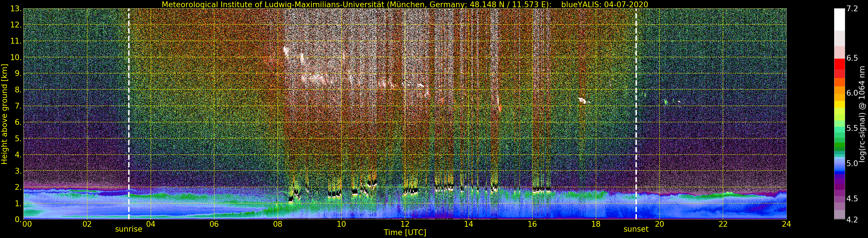Click the time axis tick '18'
Viewport: 868px width, 238px height.
click(596, 224)
